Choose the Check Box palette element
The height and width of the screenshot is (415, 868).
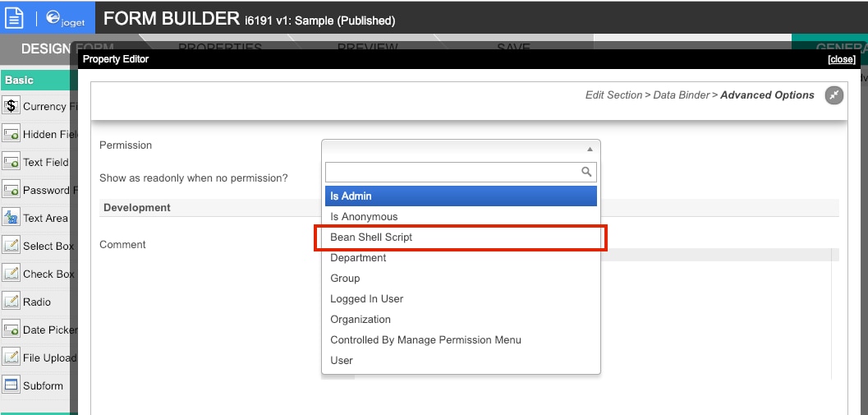pyautogui.click(x=39, y=274)
